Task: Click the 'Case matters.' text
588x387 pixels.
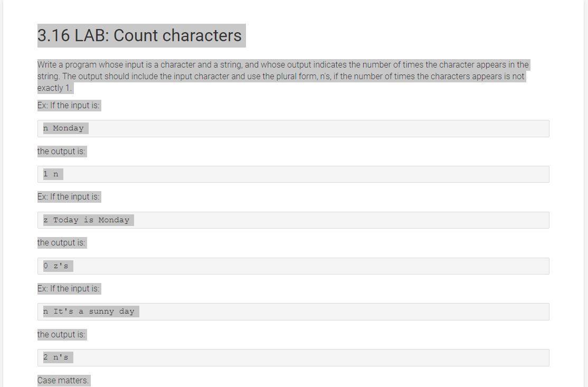Action: (x=63, y=381)
